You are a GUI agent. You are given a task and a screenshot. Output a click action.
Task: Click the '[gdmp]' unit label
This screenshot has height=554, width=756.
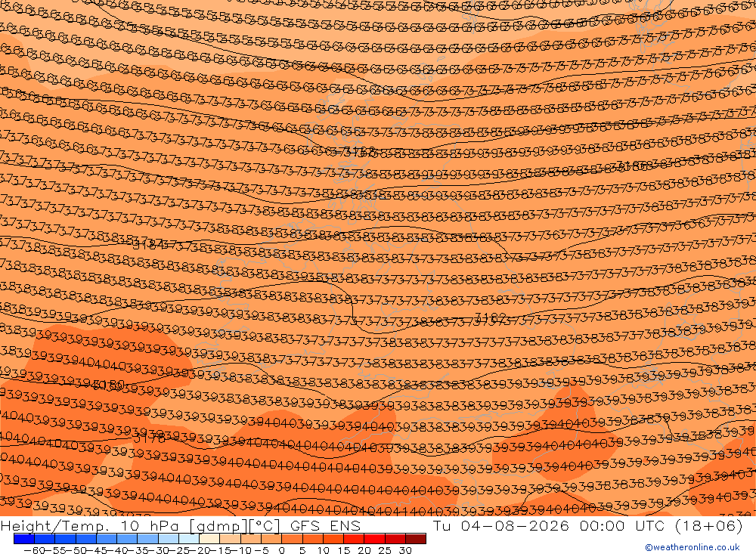point(218,525)
